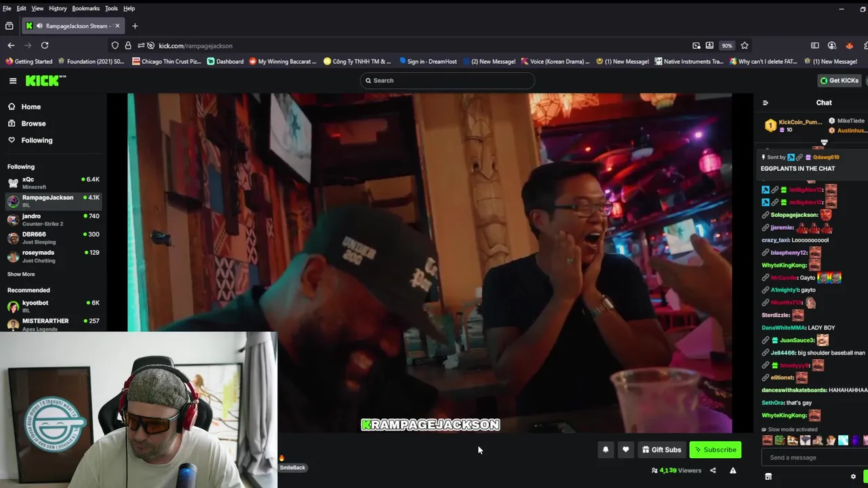The height and width of the screenshot is (488, 868).
Task: Open Firefox History menu
Action: pyautogui.click(x=58, y=8)
